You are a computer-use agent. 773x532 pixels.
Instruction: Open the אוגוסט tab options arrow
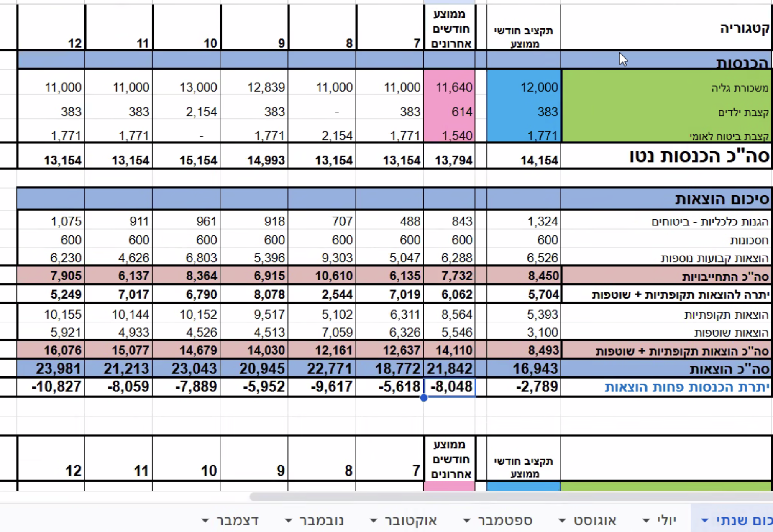562,521
